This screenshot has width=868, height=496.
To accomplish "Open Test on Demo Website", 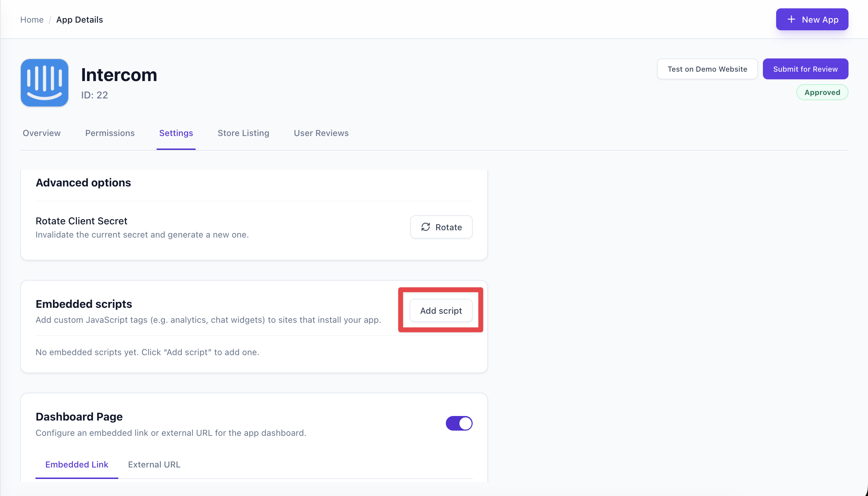I will pyautogui.click(x=707, y=69).
